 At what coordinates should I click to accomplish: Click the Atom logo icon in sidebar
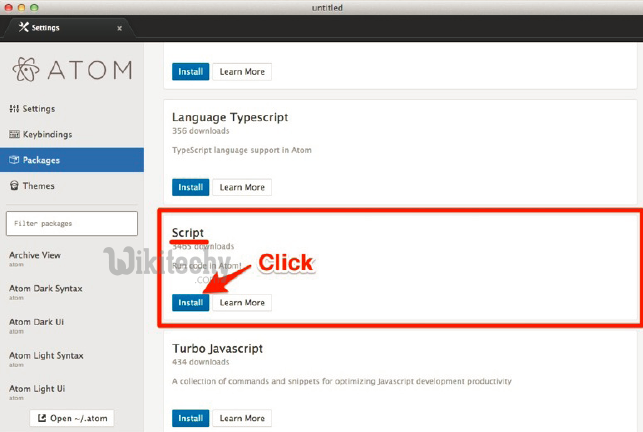pos(26,69)
